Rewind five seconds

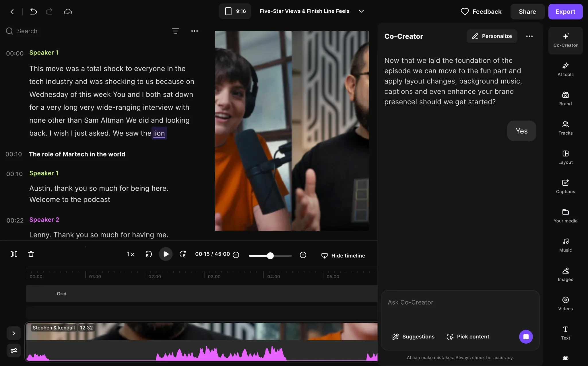point(148,254)
